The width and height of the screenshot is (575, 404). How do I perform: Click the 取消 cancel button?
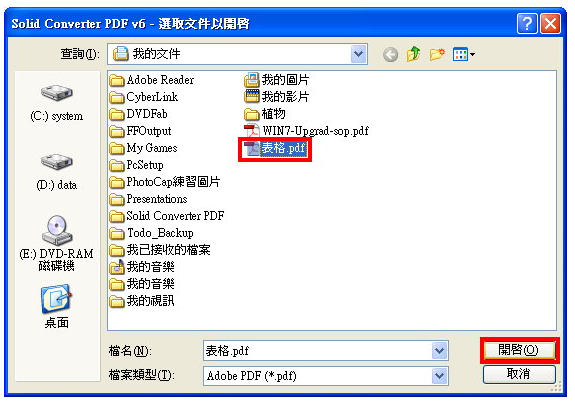click(x=519, y=374)
